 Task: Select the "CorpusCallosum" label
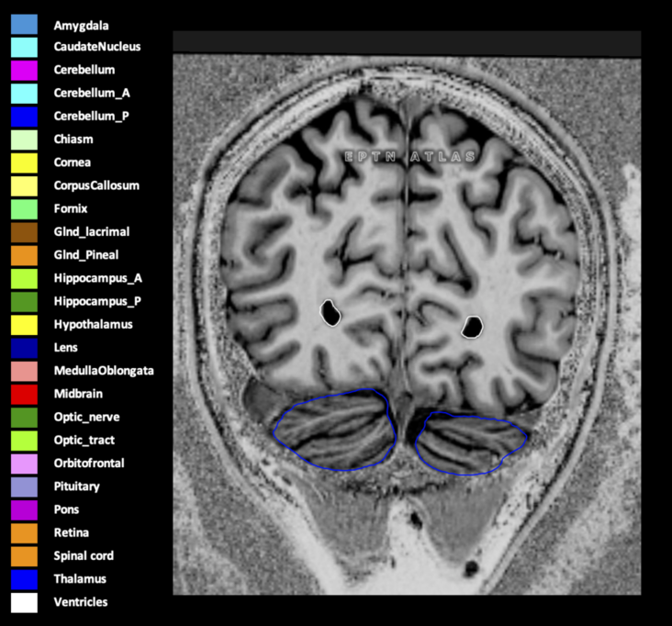click(96, 185)
